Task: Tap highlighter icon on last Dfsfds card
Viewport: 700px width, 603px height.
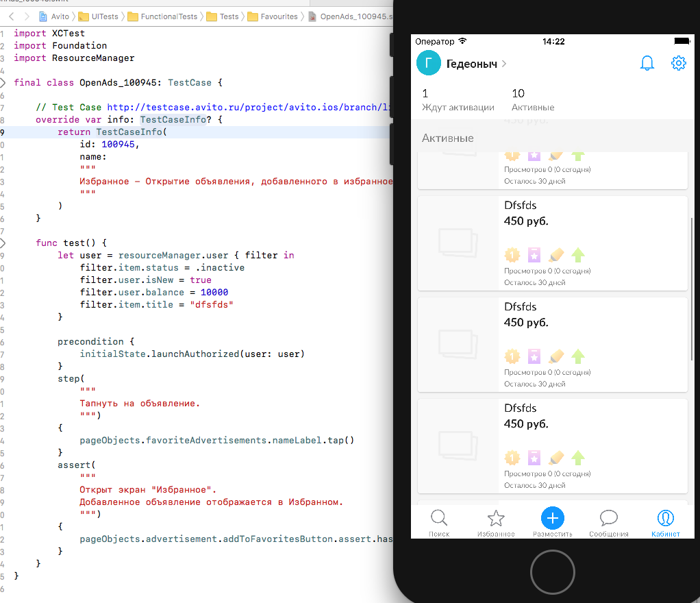Action: (x=555, y=458)
